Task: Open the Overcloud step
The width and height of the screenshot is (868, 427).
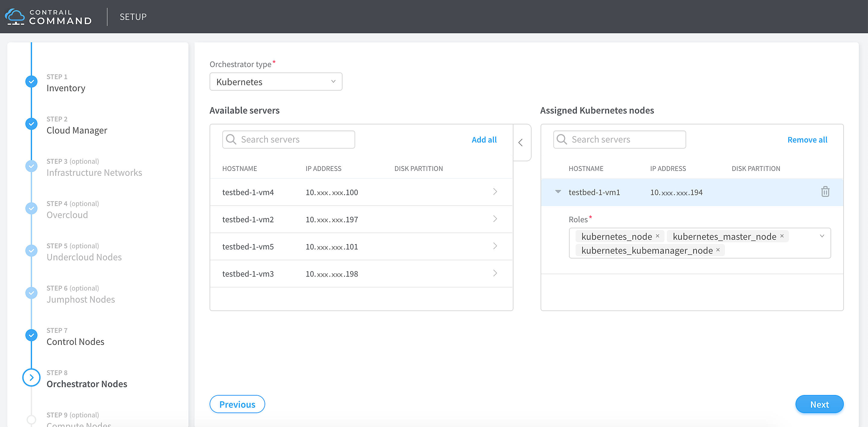Action: click(67, 215)
